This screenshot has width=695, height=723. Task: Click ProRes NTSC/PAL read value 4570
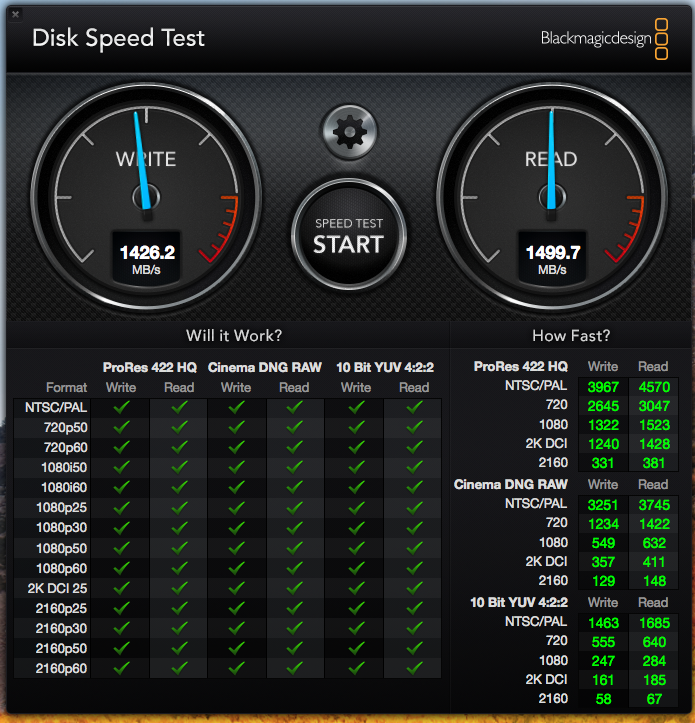[654, 387]
